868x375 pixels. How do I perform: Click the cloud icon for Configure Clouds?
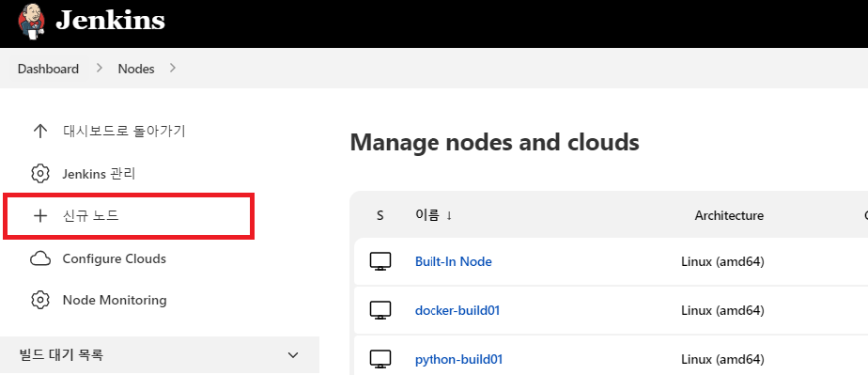point(39,258)
